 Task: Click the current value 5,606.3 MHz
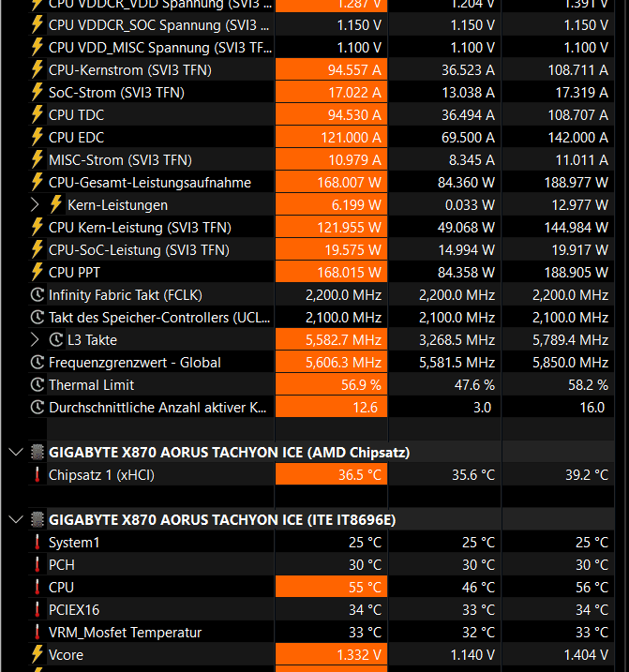(x=343, y=363)
